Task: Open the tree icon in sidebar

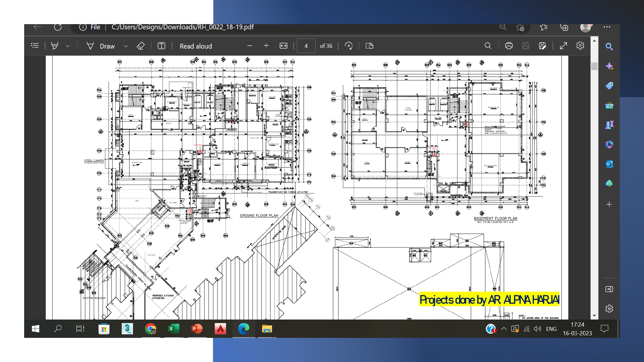Action: point(609,183)
